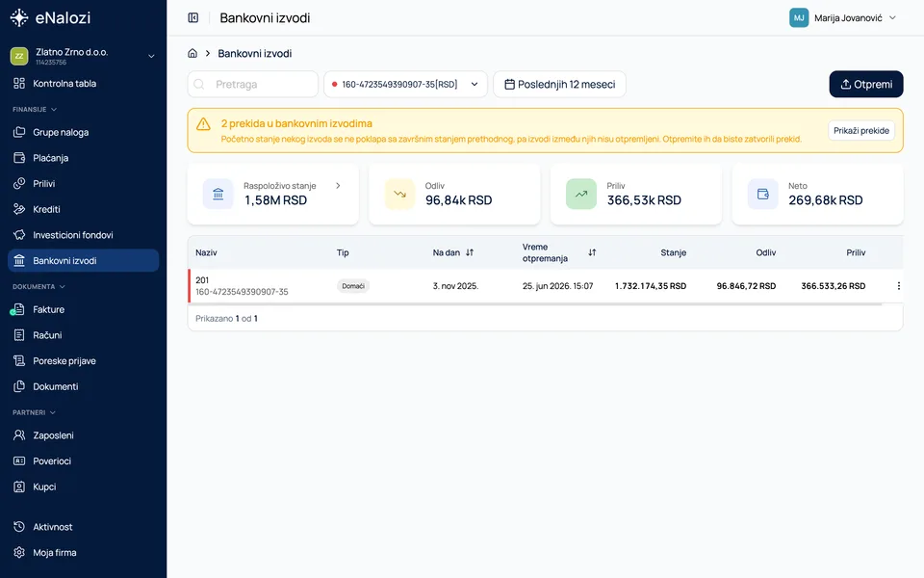Click the table horizontal scrollbar
The height and width of the screenshot is (578, 924).
tap(536, 304)
